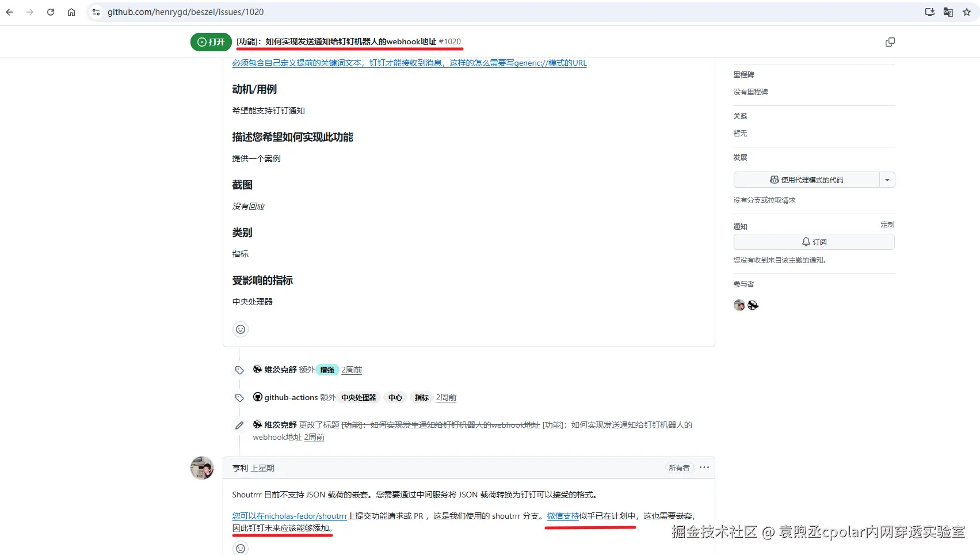This screenshot has height=555, width=980.
Task: Click the 动机/用例 section heading
Action: coord(254,89)
